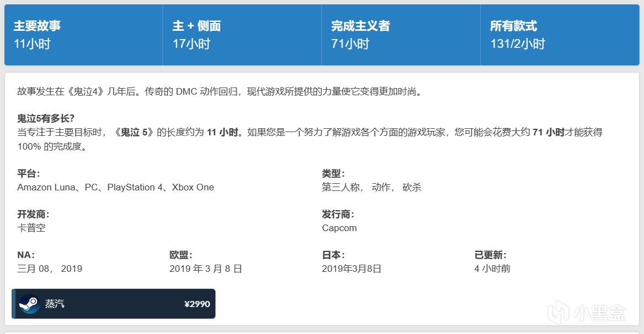Click the ¥2990 price label
This screenshot has width=644, height=334.
197,304
